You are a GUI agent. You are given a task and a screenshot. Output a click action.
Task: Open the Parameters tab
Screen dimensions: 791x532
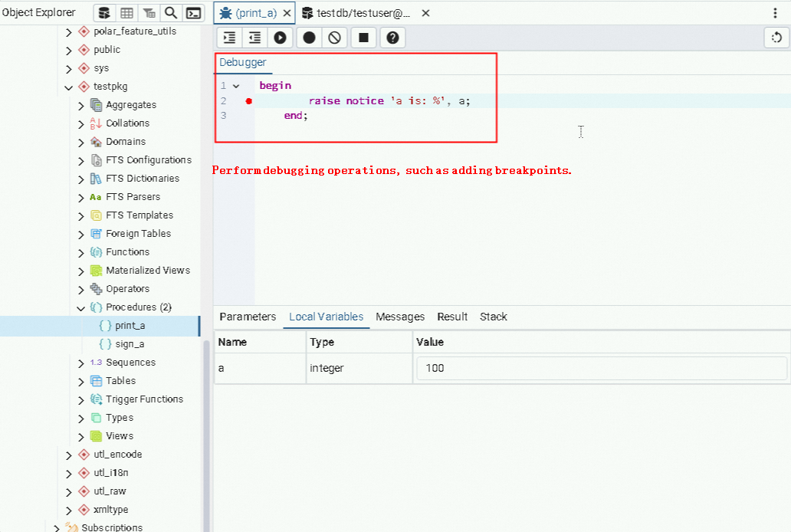click(248, 317)
